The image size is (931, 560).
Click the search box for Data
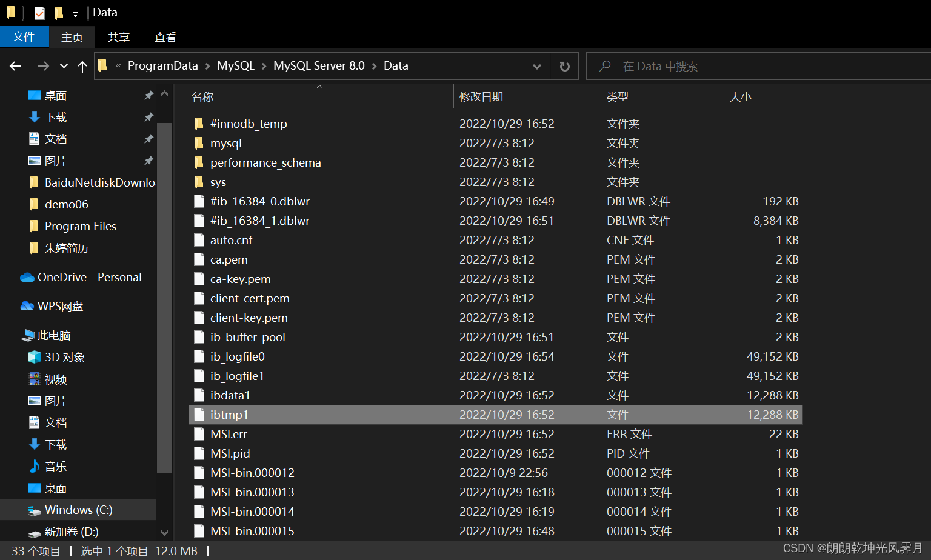(x=758, y=66)
